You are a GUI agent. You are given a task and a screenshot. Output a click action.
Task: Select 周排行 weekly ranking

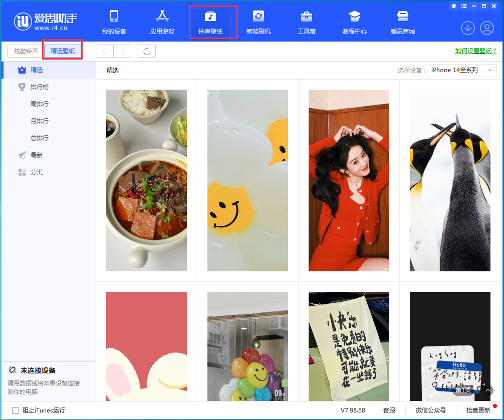point(40,104)
